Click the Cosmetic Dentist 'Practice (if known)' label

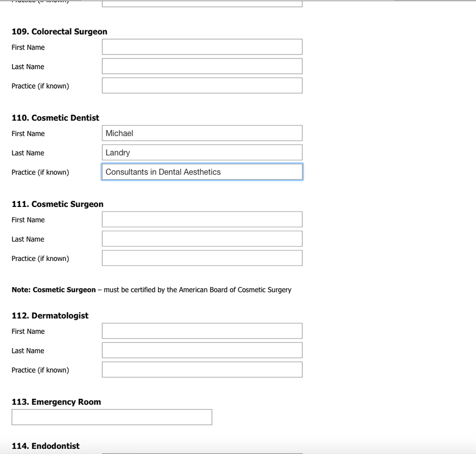(40, 172)
